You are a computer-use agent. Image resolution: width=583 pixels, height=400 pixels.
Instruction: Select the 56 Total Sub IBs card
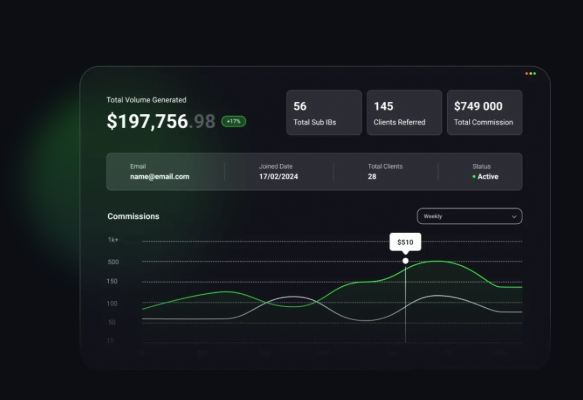pos(324,112)
